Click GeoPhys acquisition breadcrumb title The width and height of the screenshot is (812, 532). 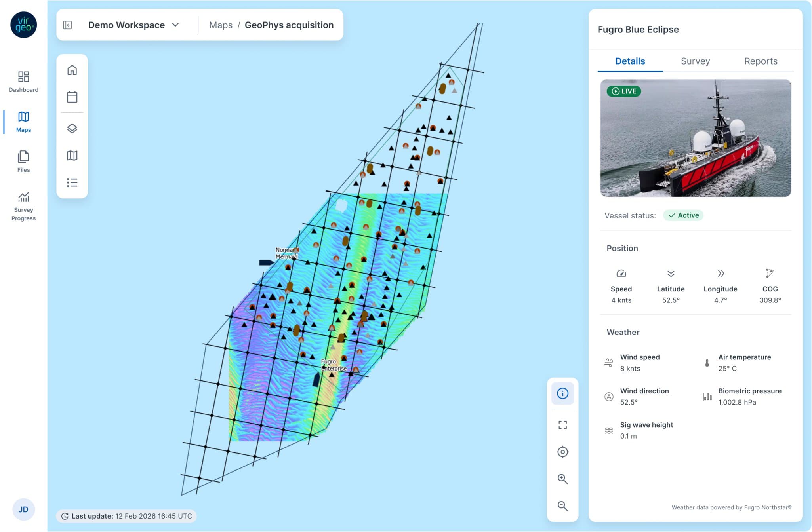(x=289, y=25)
